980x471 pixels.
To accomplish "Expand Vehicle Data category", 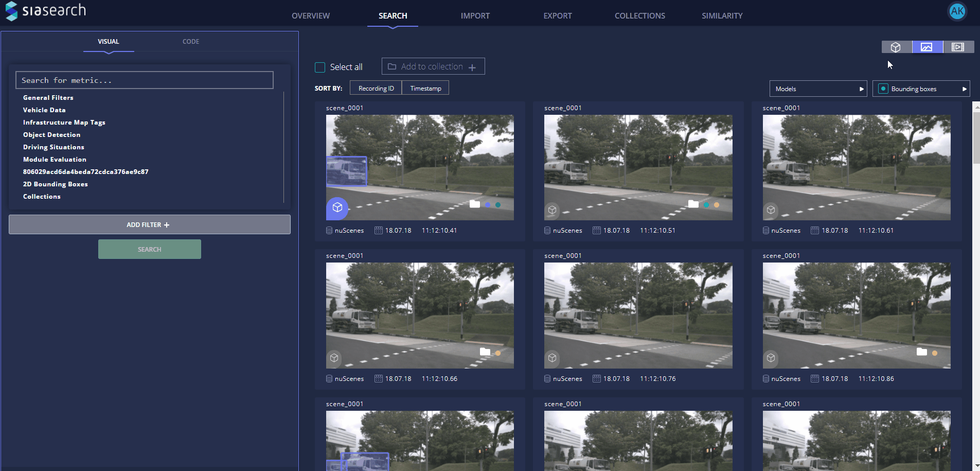I will point(44,110).
